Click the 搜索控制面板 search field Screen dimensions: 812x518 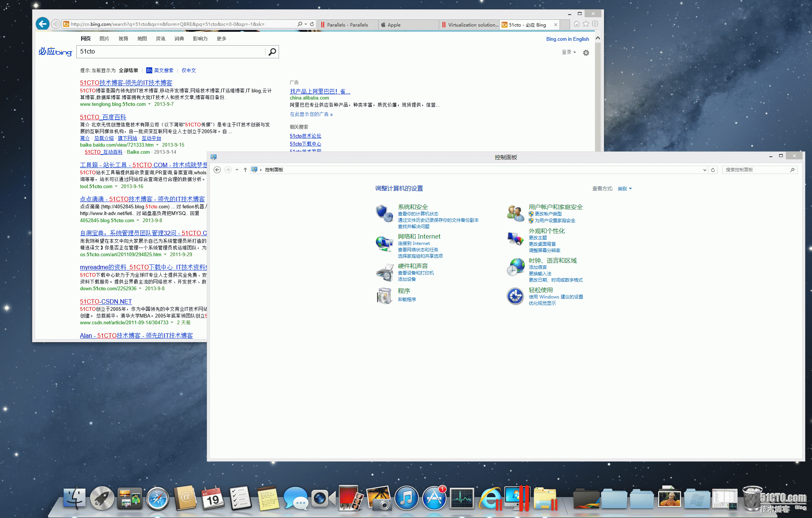tap(756, 170)
